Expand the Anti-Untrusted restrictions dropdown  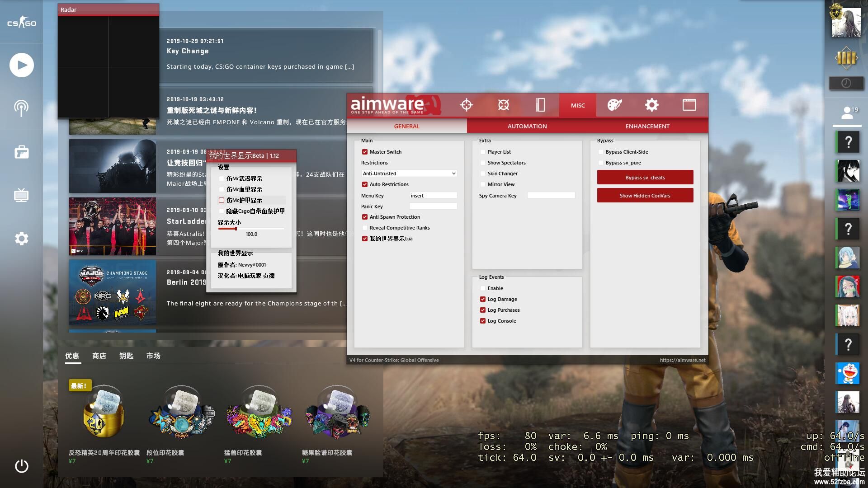pyautogui.click(x=409, y=174)
